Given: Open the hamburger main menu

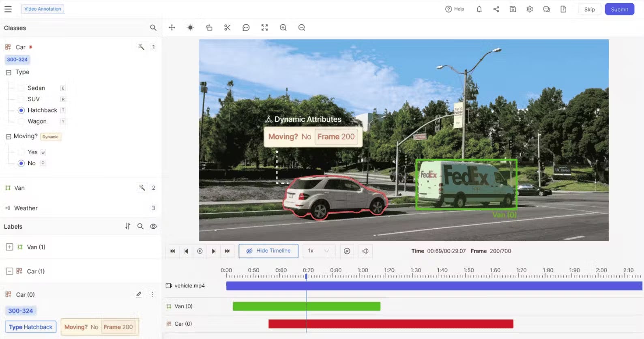Looking at the screenshot, I should click(8, 9).
